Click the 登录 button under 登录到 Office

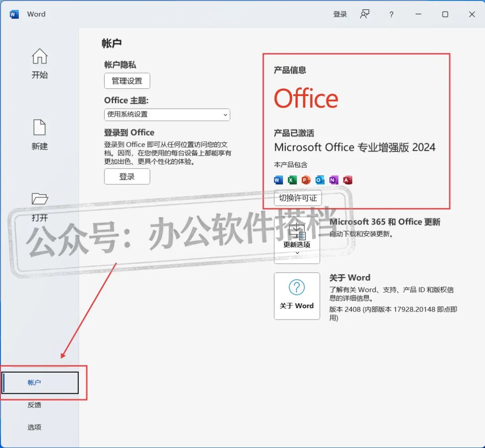click(x=127, y=176)
